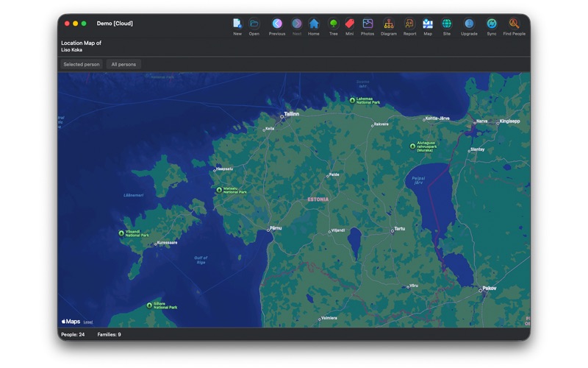The width and height of the screenshot is (588, 368).
Task: Click the New document toolbar icon
Action: [x=237, y=24]
